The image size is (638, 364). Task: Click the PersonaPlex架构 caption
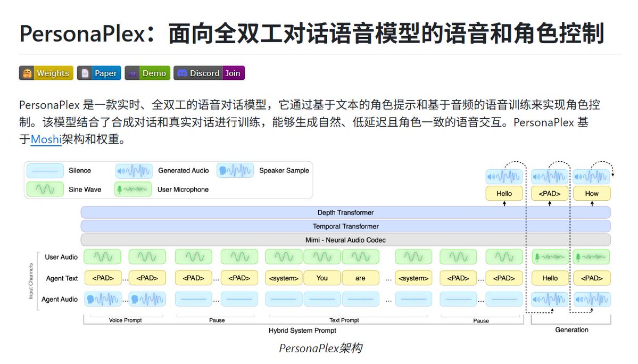point(321,348)
